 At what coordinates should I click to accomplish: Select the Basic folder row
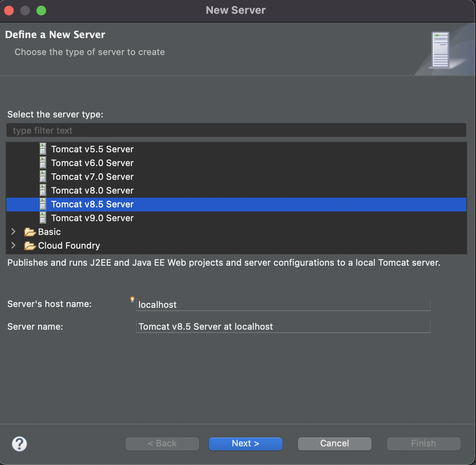coord(236,232)
